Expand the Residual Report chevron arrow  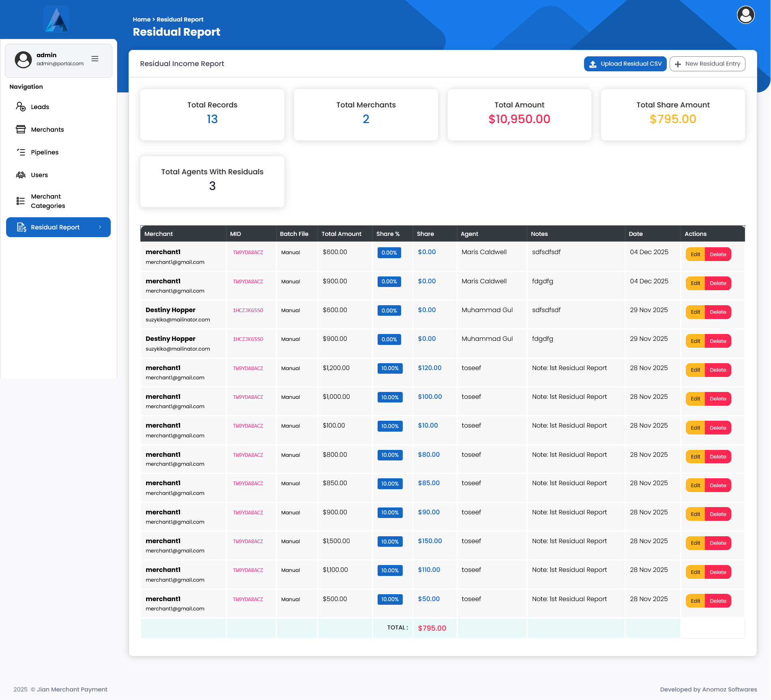(x=100, y=227)
